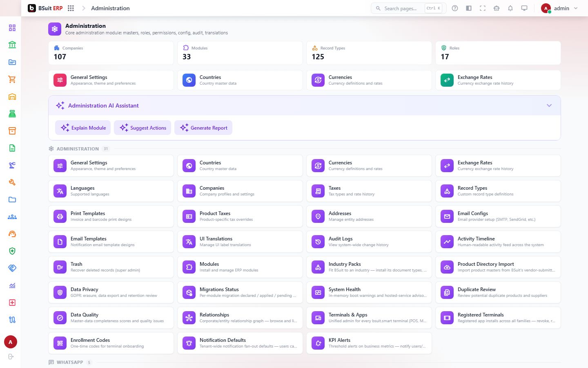This screenshot has width=588, height=368.
Task: Open the Roles stat card showing 17
Action: click(x=498, y=53)
